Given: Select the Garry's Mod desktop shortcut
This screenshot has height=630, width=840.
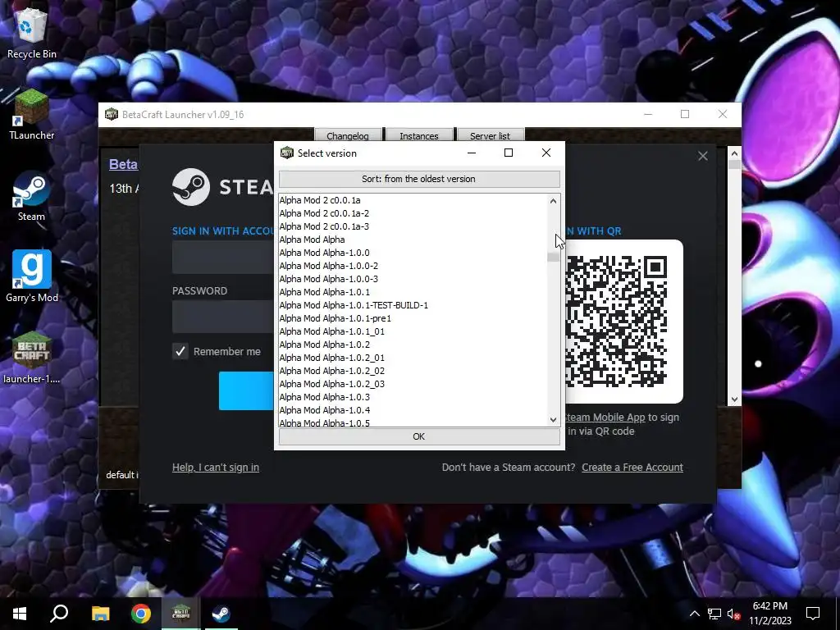Looking at the screenshot, I should point(32,277).
